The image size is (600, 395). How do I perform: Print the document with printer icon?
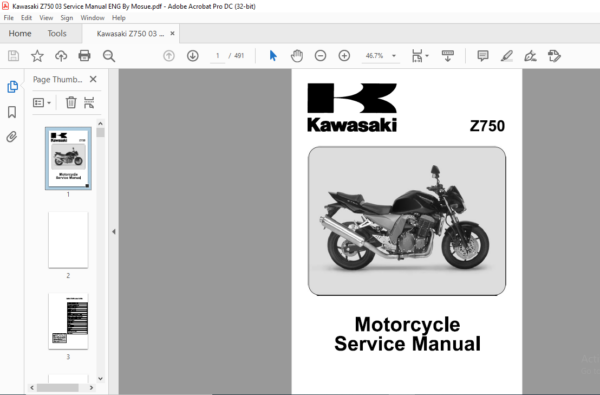tap(85, 56)
